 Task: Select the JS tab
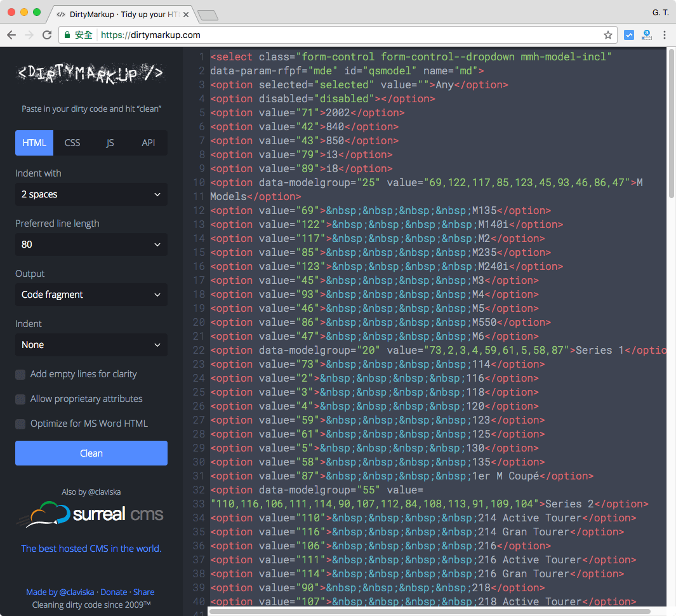pos(110,143)
